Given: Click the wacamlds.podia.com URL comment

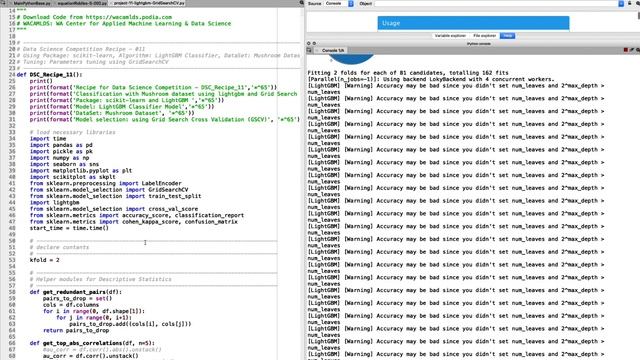Looking at the screenshot, I should [94, 17].
